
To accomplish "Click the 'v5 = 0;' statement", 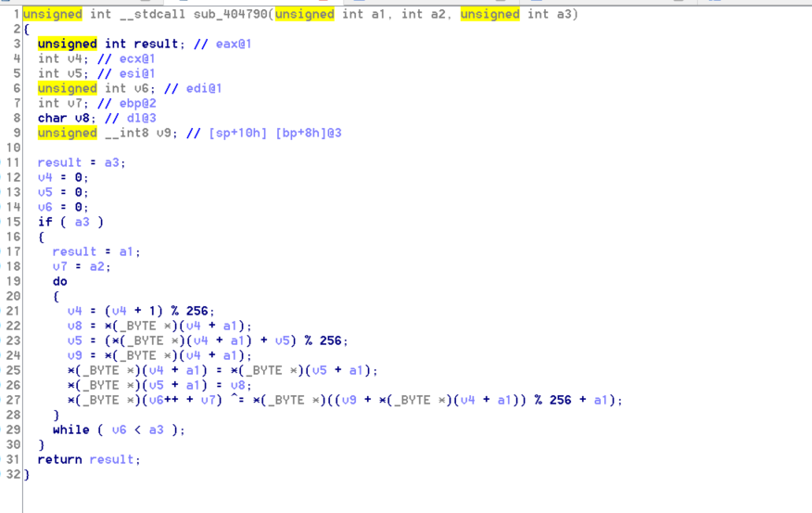I will coord(63,192).
